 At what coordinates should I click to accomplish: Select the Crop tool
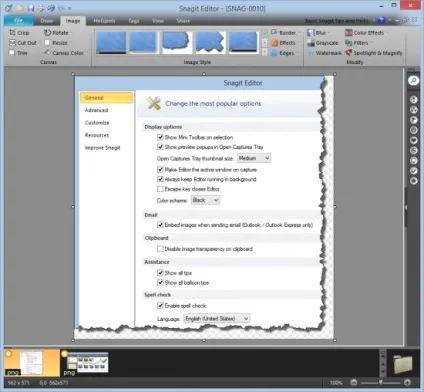point(19,33)
